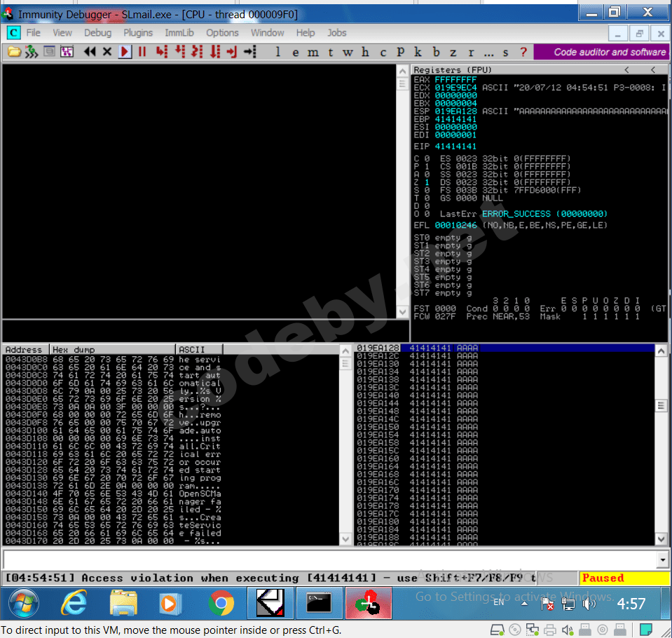672x638 pixels.
Task: Open a file with the folder icon
Action: point(14,52)
